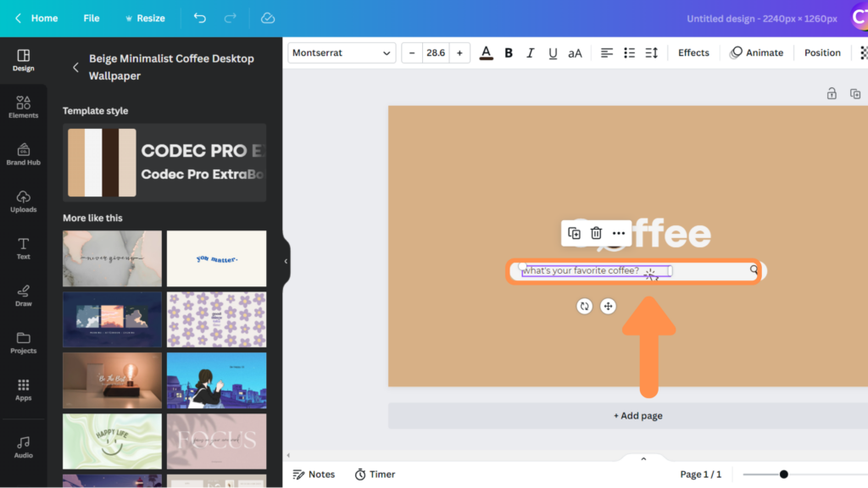Go back from template details panel
868x488 pixels.
[x=75, y=68]
